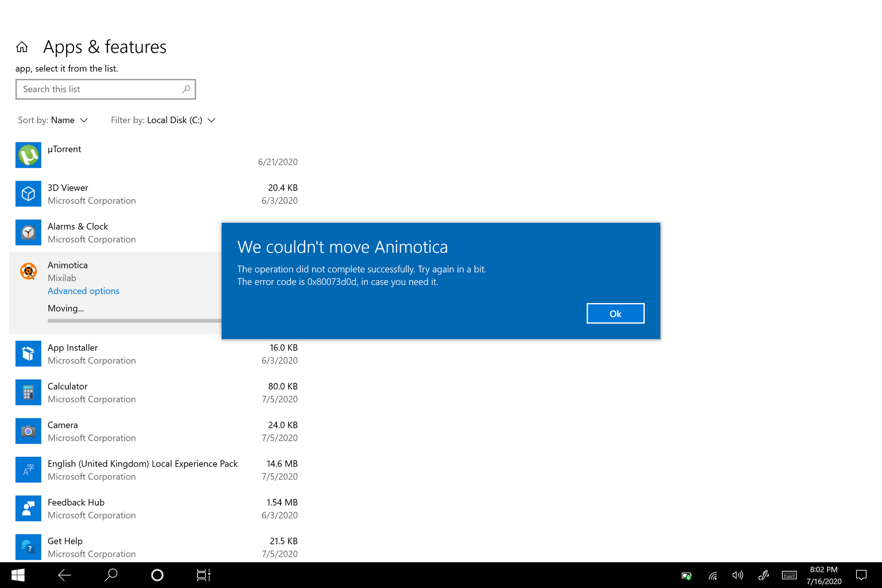Click the 20.4 KB size value
The image size is (882, 588).
click(283, 188)
